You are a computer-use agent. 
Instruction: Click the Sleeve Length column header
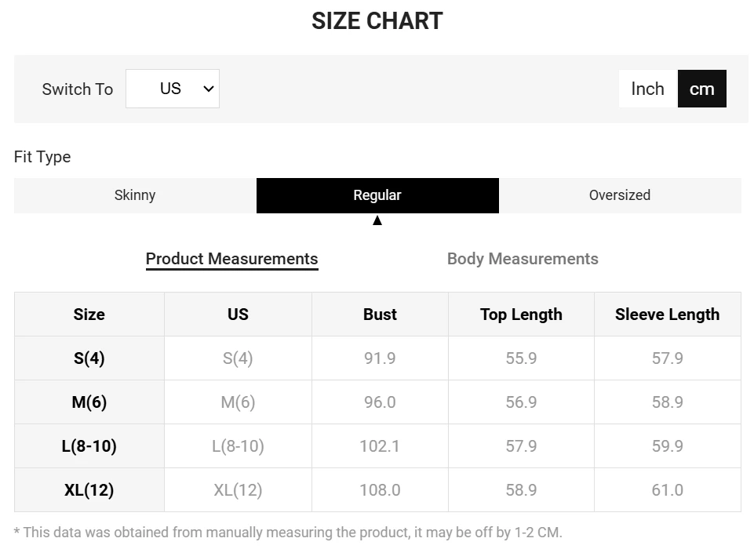click(667, 315)
